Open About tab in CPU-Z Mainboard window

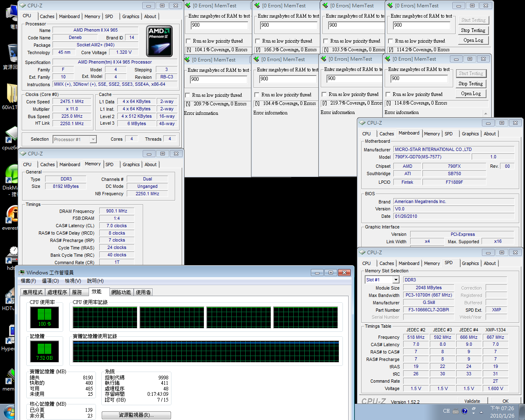click(490, 134)
